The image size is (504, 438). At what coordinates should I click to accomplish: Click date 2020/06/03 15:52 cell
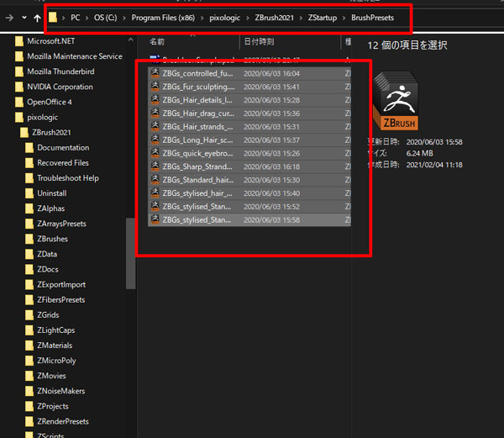pyautogui.click(x=271, y=207)
